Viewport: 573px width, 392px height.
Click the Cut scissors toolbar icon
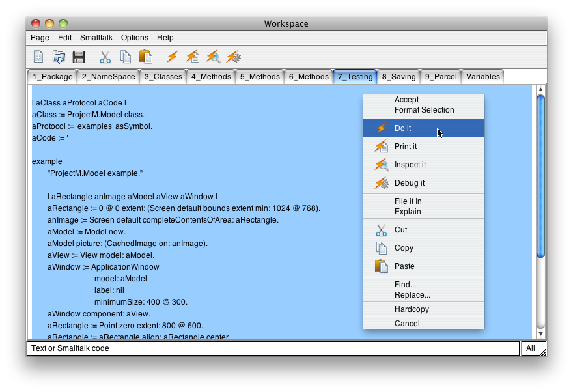tap(105, 57)
